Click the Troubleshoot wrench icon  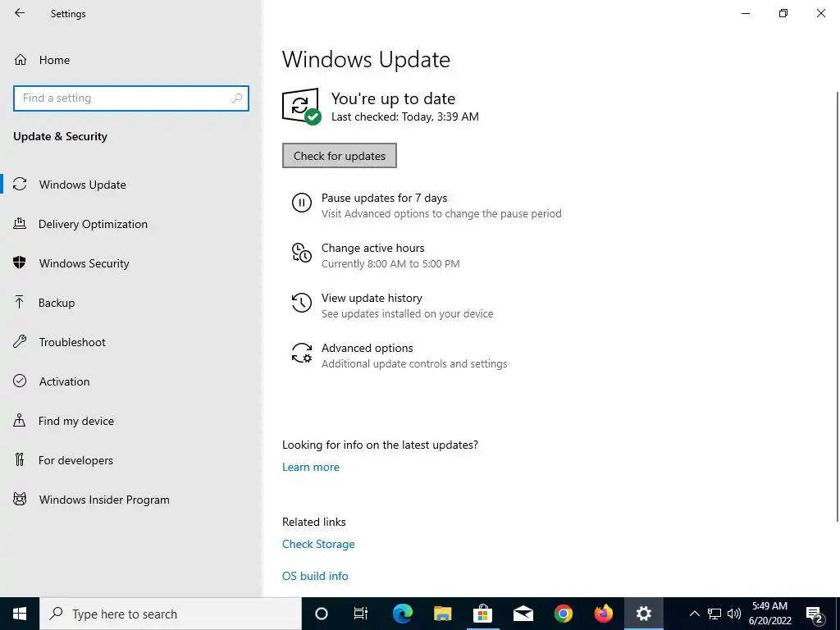pyautogui.click(x=20, y=342)
